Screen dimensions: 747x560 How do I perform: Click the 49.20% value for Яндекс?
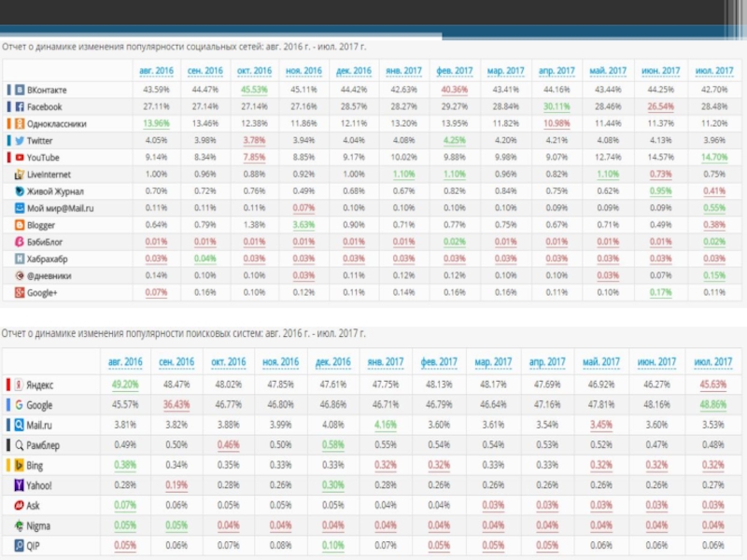pyautogui.click(x=124, y=384)
